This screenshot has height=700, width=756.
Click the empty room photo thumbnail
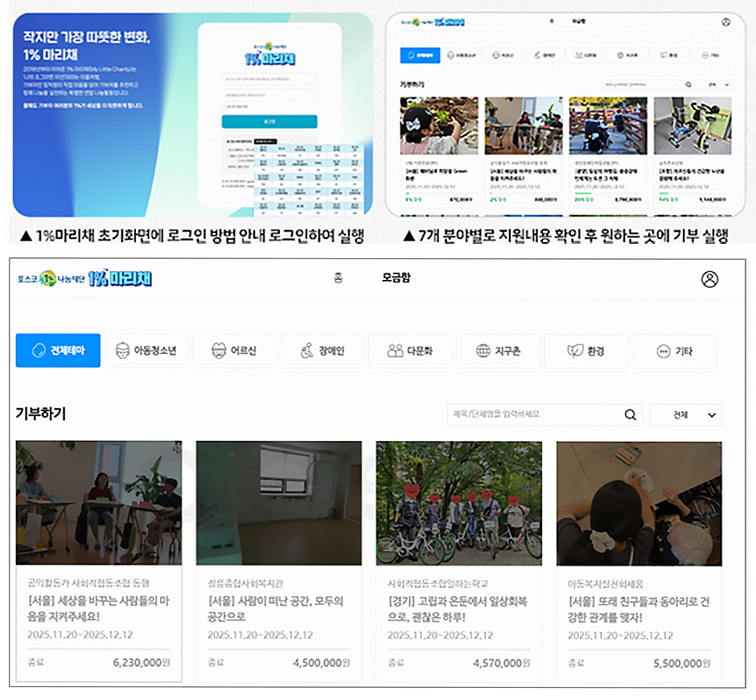(277, 504)
